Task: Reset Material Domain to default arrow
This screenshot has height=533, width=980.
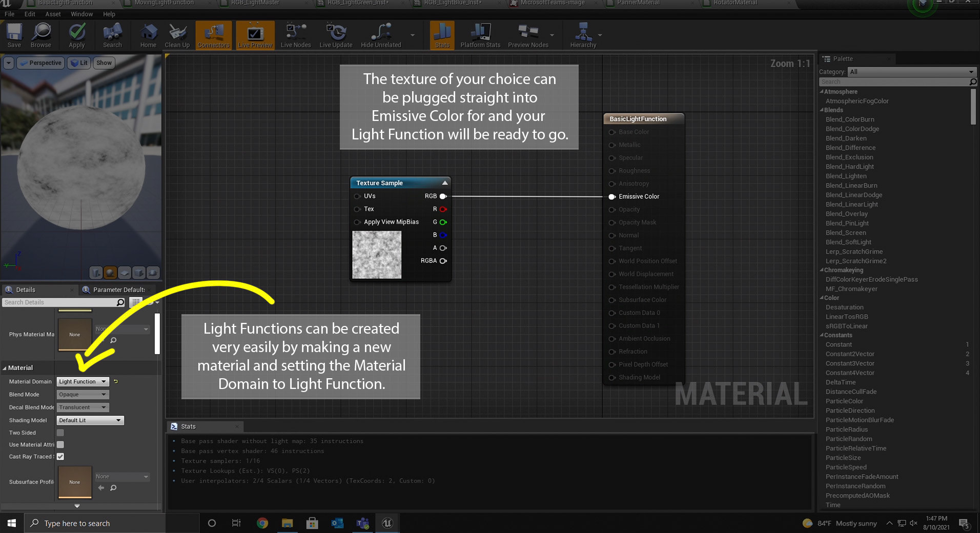Action: pos(116,382)
